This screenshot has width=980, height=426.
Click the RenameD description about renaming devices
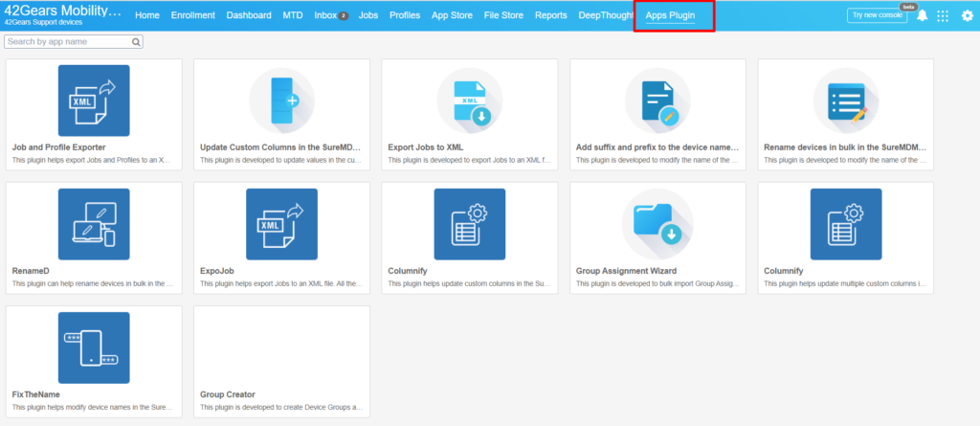(x=93, y=284)
